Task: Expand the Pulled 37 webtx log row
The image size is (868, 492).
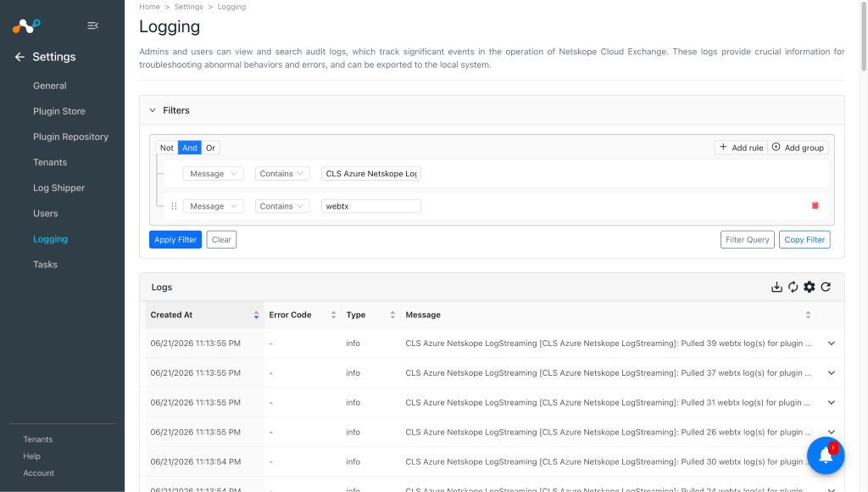Action: (831, 373)
